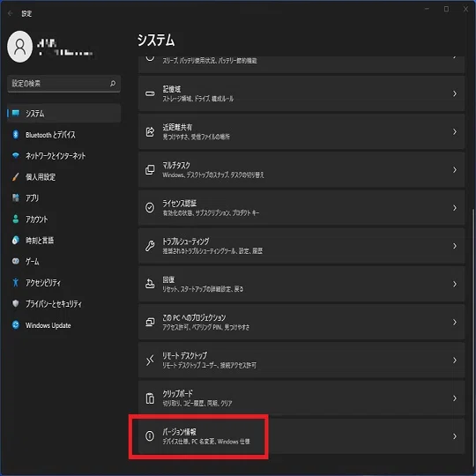The image size is (476, 476).
Task: Expand chevron on バージョン情報 row
Action: (455, 436)
